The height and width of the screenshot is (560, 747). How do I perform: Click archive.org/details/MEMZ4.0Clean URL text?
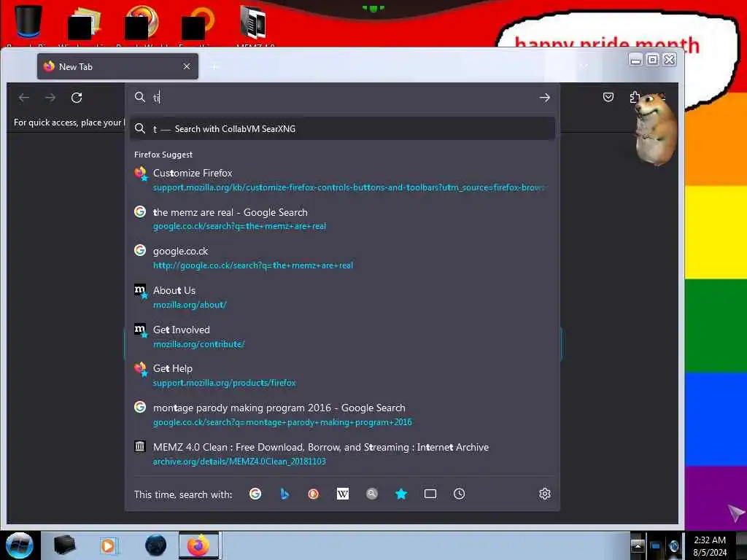239,462
